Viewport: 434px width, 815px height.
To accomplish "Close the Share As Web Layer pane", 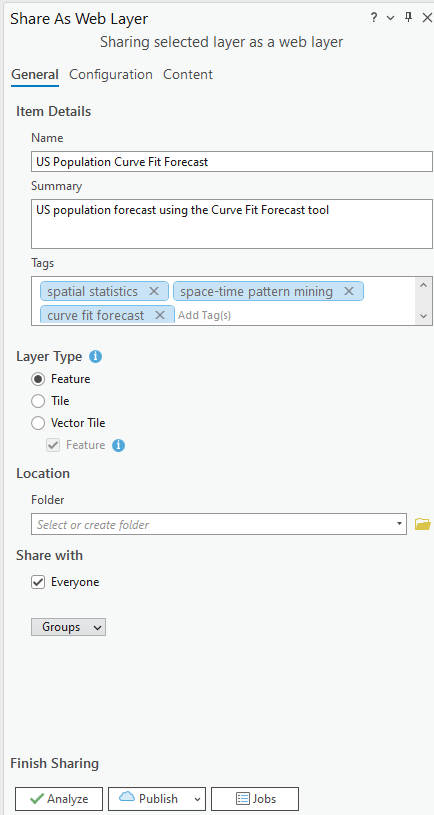I will pyautogui.click(x=427, y=18).
